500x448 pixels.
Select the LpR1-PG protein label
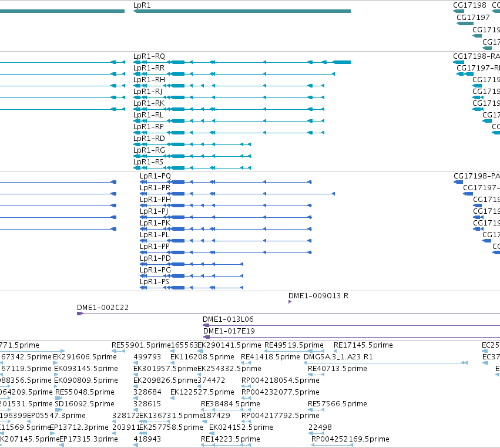(155, 270)
